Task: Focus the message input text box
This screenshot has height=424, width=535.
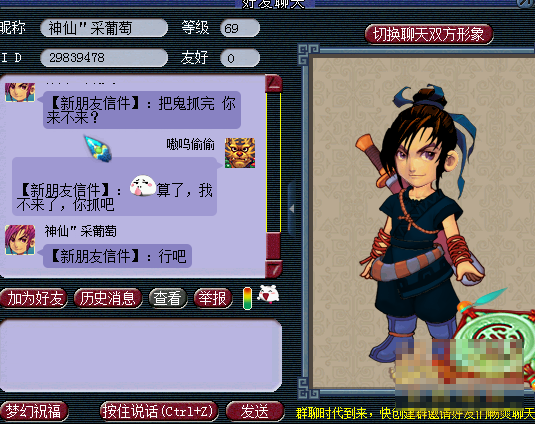Action: pyautogui.click(x=141, y=356)
